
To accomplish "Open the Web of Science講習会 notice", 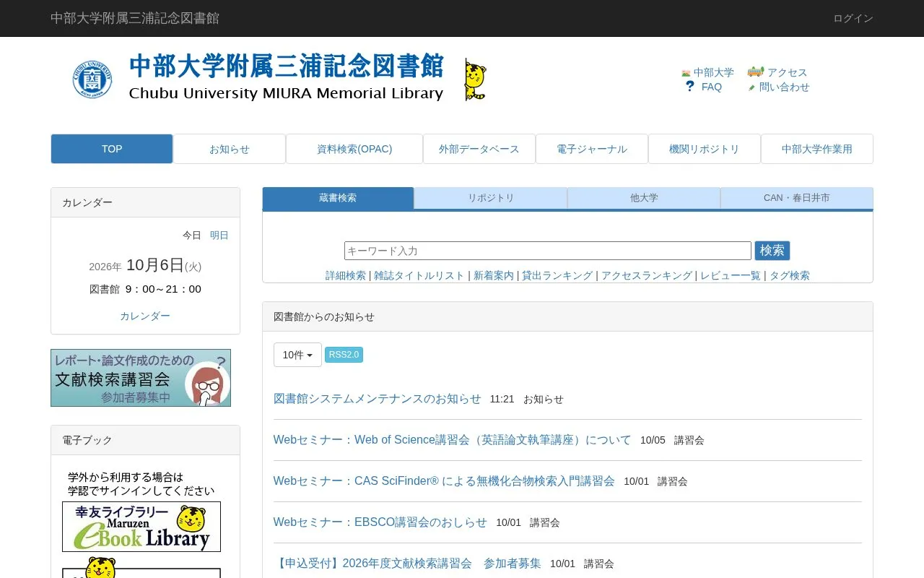I will [x=452, y=440].
